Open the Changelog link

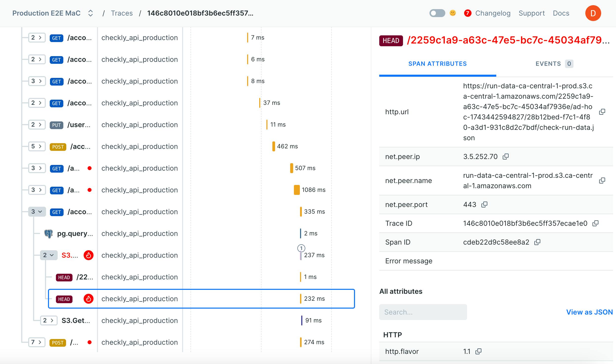point(493,13)
